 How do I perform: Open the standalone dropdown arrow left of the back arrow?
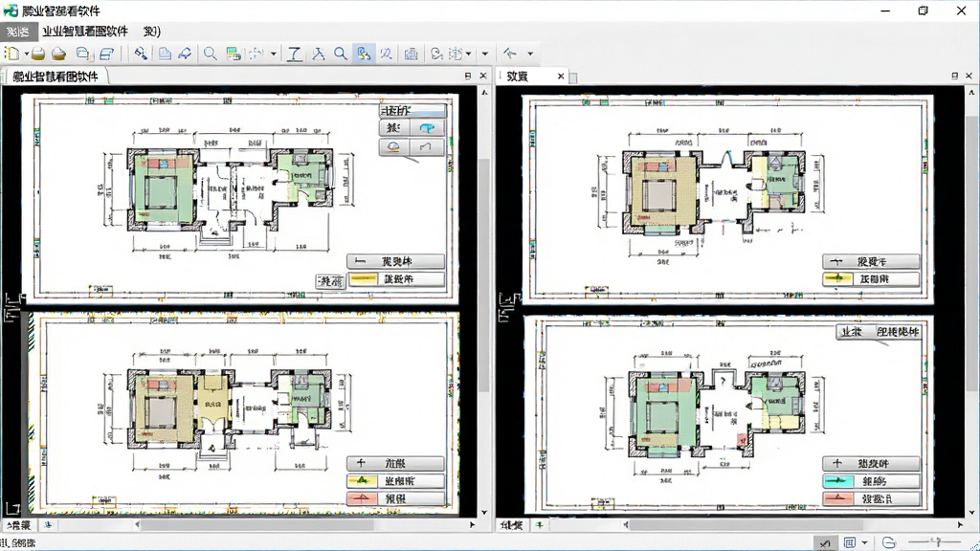484,55
